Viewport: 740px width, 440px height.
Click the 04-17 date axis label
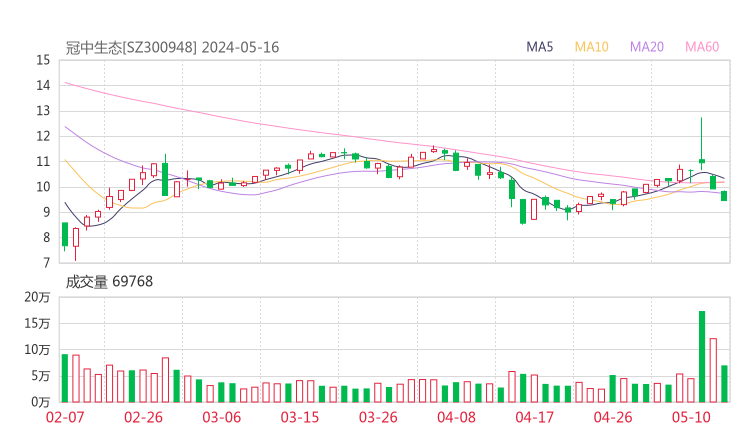point(534,417)
